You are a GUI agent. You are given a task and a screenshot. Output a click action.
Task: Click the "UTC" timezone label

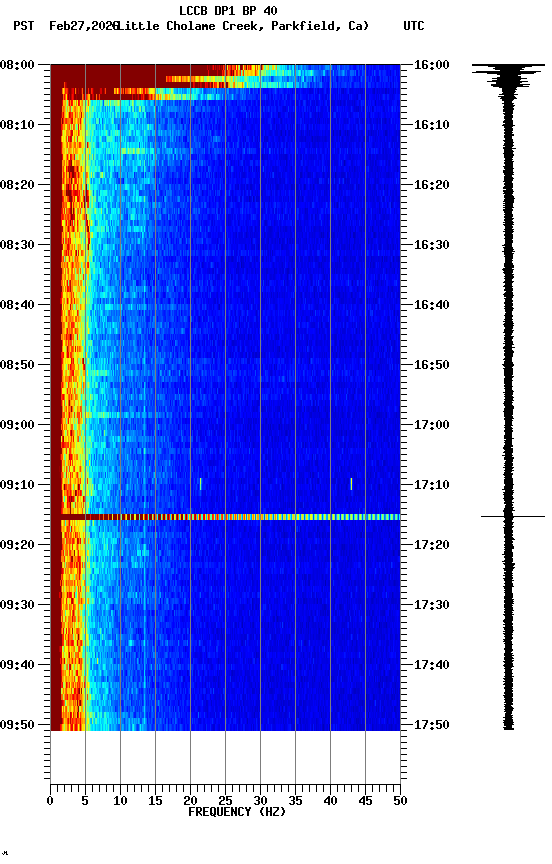point(414,26)
